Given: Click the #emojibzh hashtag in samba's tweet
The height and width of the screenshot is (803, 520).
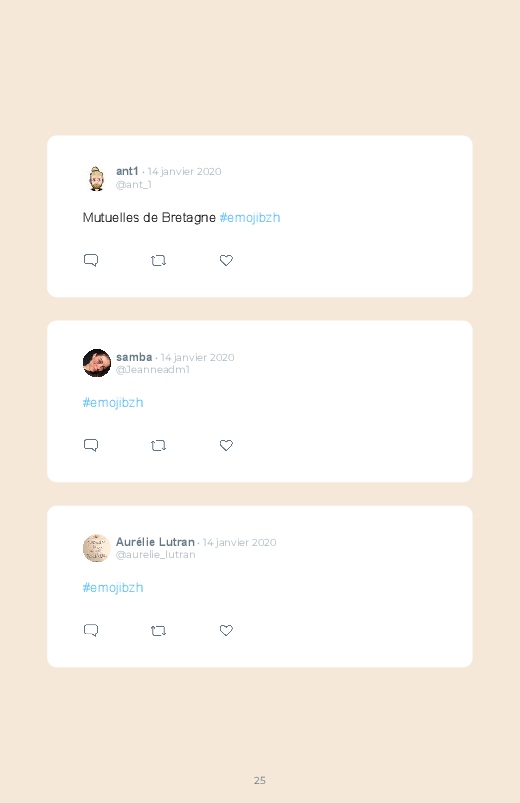Looking at the screenshot, I should [x=113, y=403].
